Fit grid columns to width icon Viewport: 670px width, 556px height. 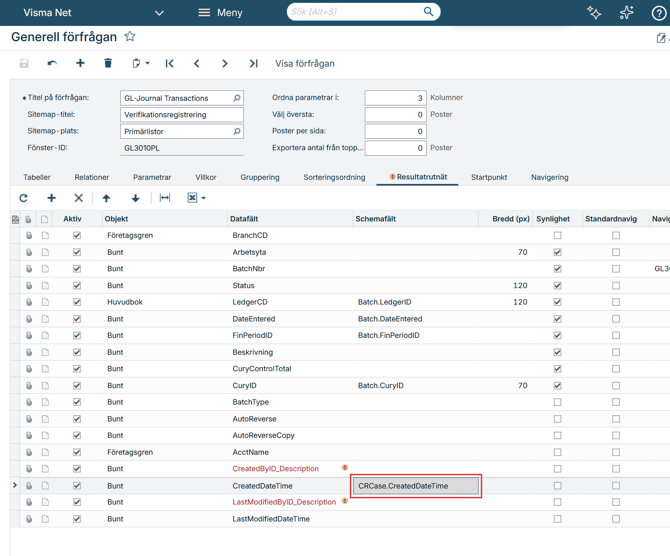click(x=165, y=198)
